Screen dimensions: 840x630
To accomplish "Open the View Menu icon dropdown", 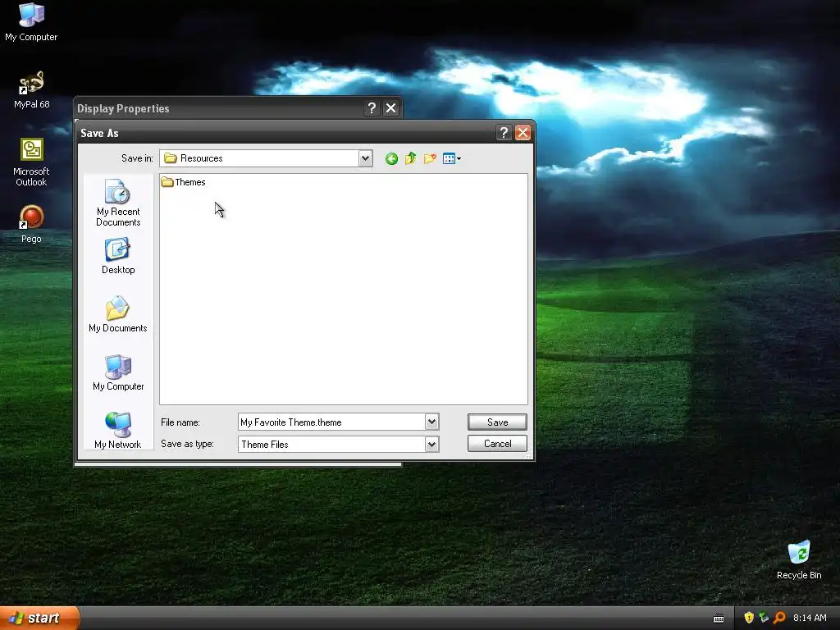I will [x=452, y=158].
